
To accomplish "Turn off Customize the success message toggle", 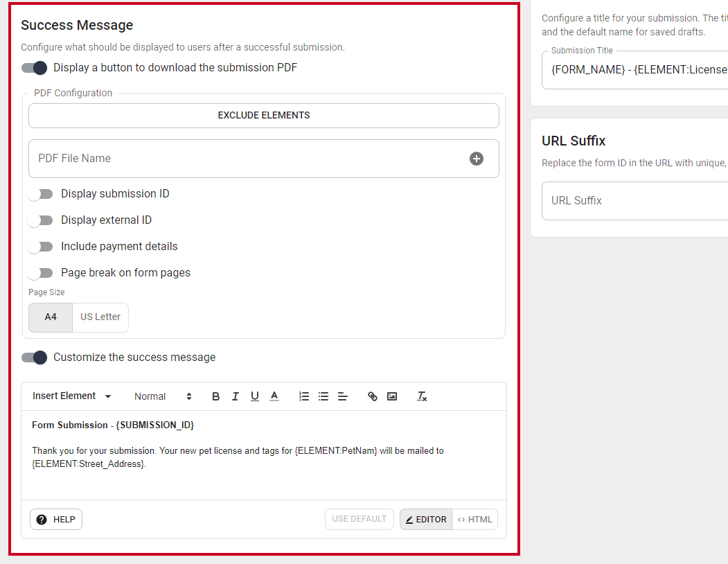I will click(35, 358).
